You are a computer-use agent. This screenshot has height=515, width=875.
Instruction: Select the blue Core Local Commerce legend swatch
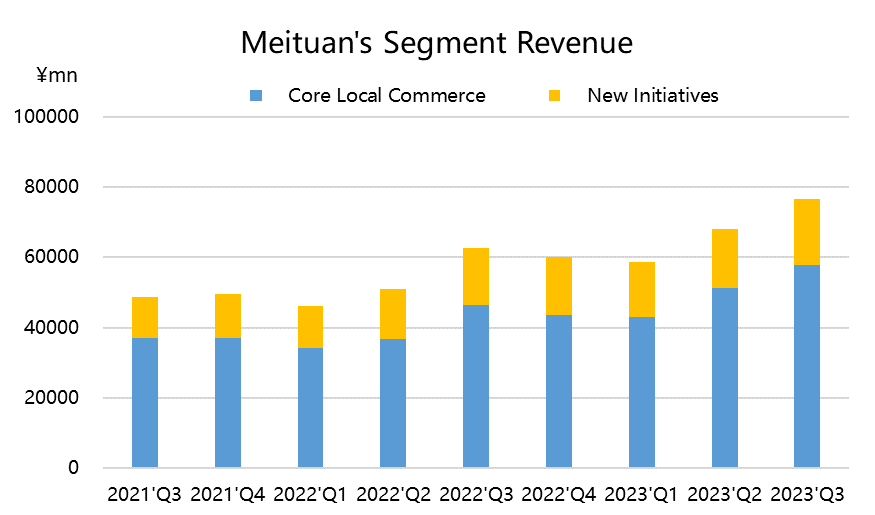click(256, 95)
